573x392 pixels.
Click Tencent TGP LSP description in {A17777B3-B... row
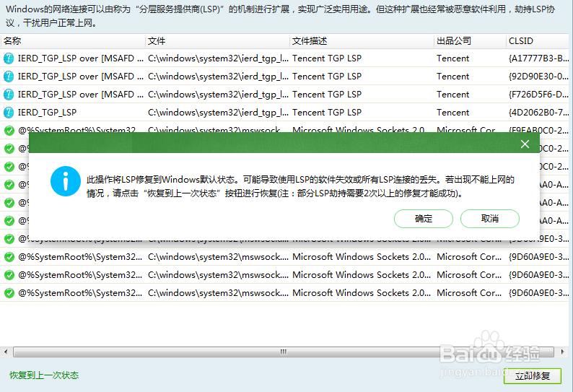click(x=327, y=58)
